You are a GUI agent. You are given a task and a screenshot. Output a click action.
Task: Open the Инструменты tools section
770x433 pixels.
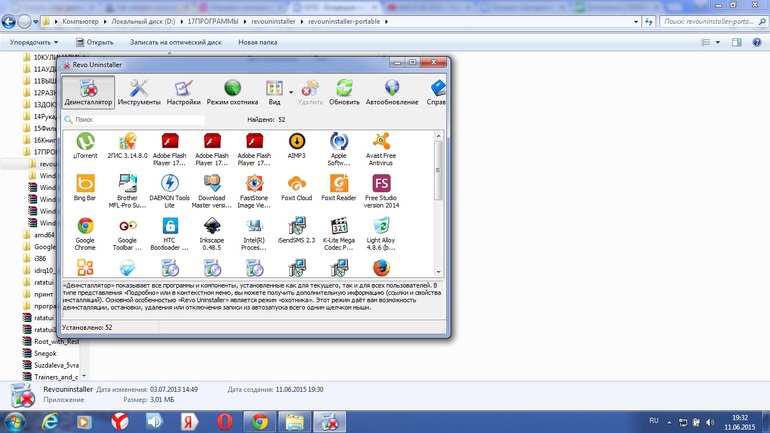point(139,93)
